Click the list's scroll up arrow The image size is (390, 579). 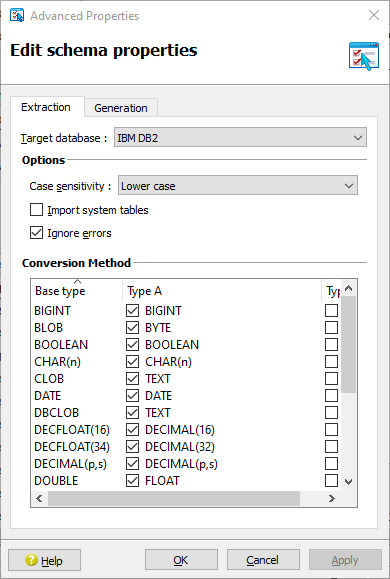point(349,288)
